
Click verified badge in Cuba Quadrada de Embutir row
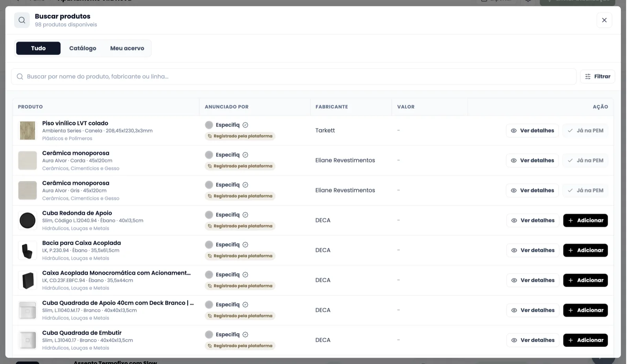pyautogui.click(x=245, y=335)
